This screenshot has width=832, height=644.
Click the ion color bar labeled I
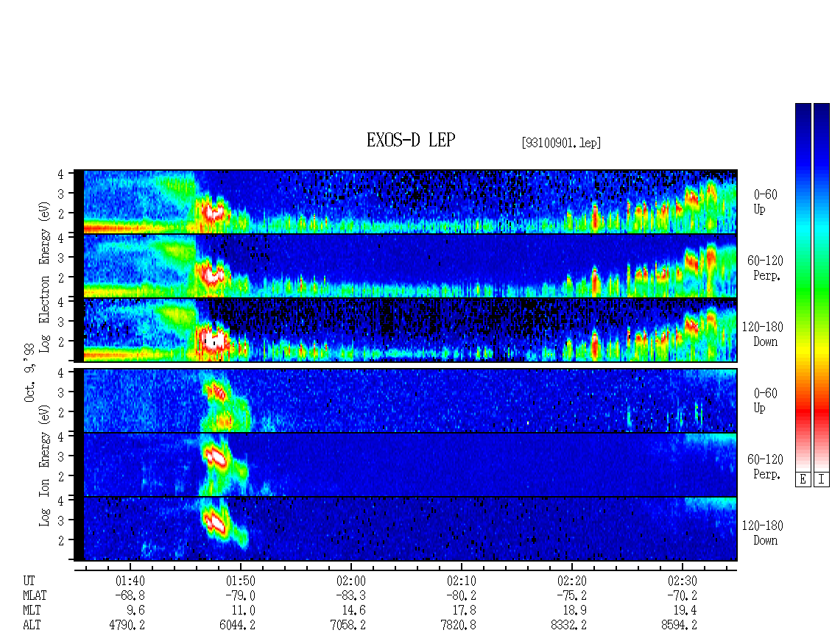[x=822, y=286]
